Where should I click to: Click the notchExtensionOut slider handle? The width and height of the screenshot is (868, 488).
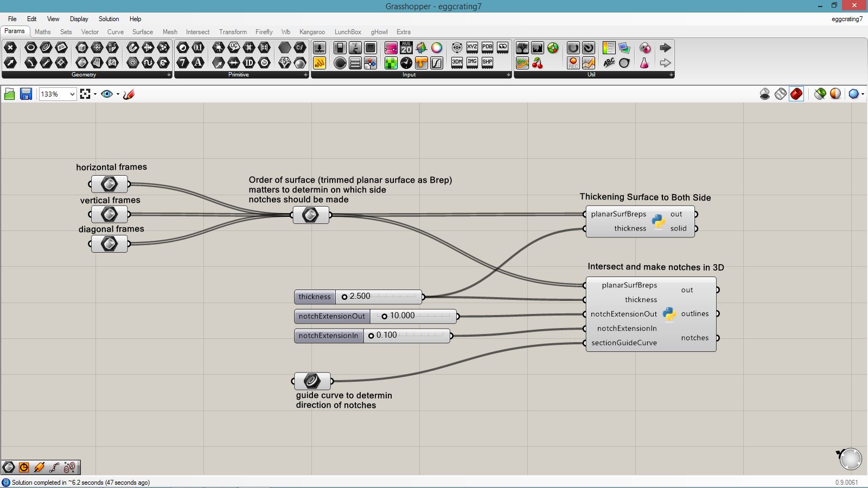[384, 316]
